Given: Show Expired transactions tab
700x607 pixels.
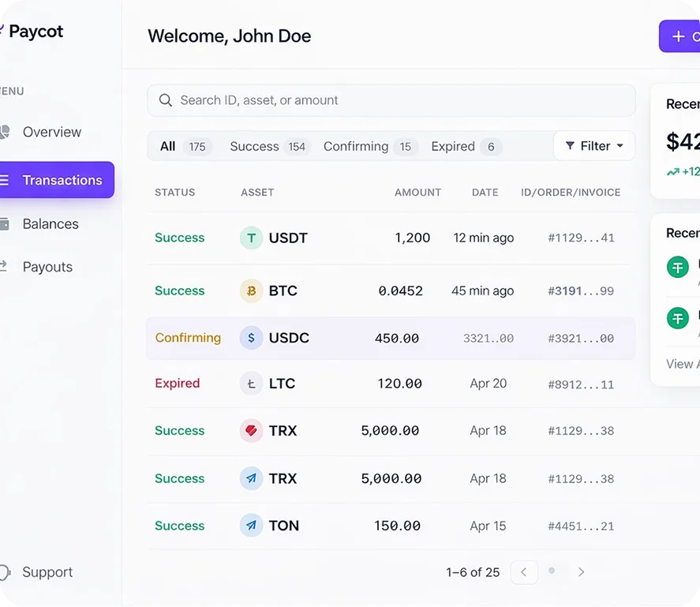Looking at the screenshot, I should (466, 147).
